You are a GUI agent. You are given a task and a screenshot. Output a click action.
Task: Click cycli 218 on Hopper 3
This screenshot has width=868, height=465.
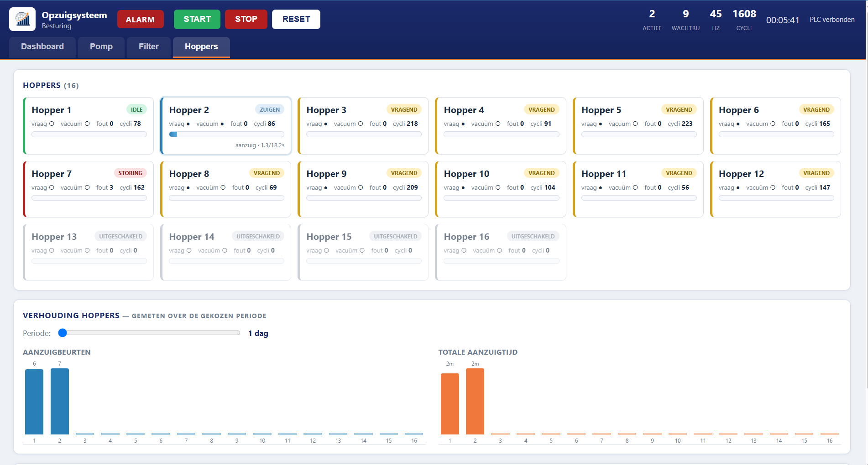[x=405, y=124]
